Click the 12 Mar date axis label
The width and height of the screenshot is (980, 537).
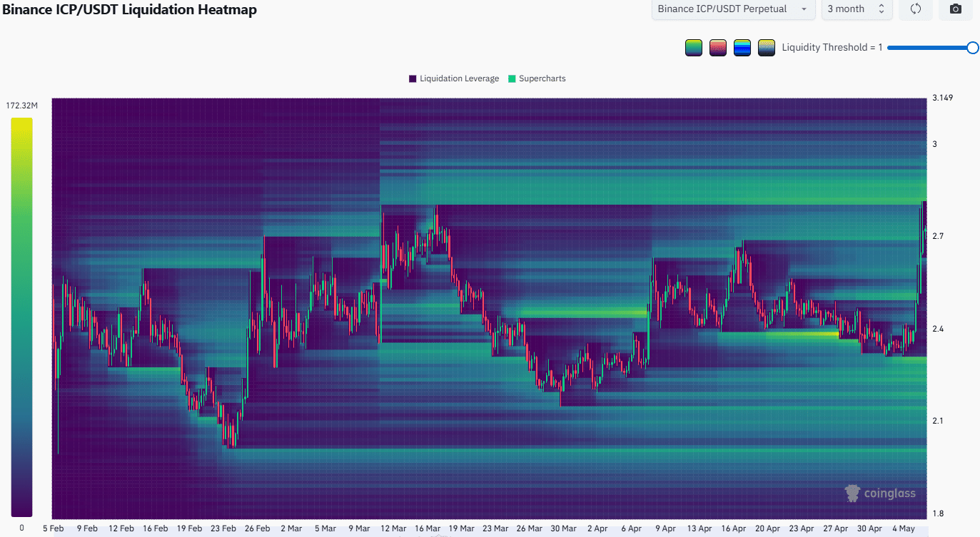(x=394, y=528)
